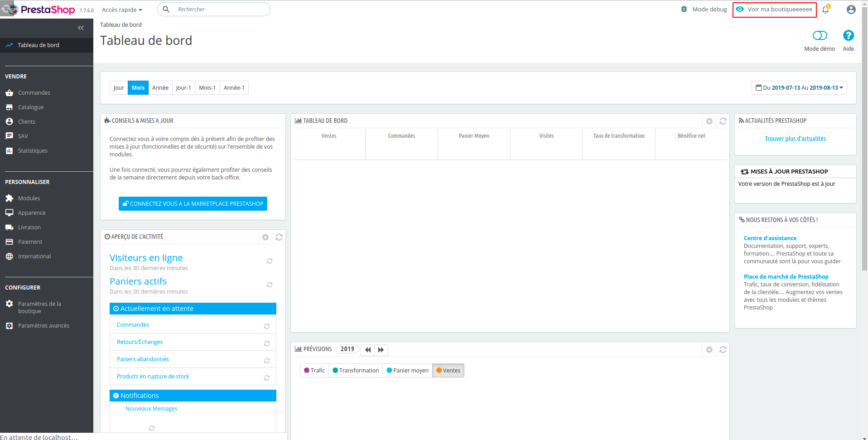Open the Clients section via its icon
The image size is (868, 440).
coord(10,121)
